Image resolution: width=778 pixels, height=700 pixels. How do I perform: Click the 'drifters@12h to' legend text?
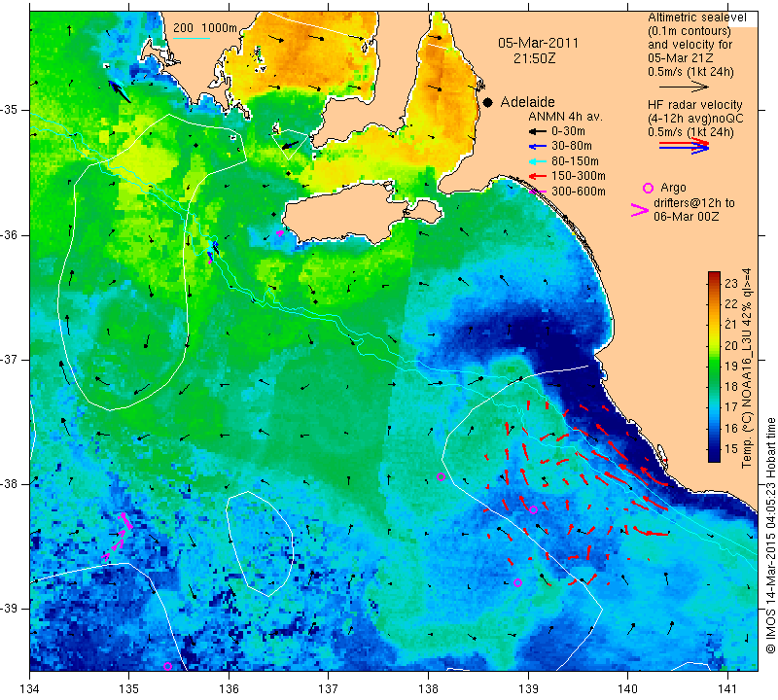point(694,203)
